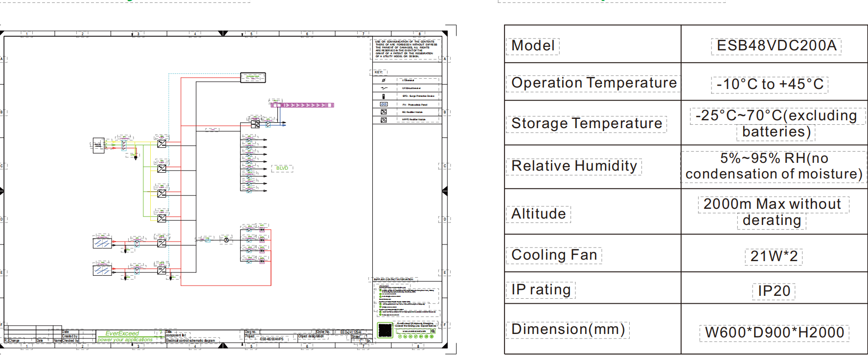Select the upper photovoltaic panel in the schematic
868x355 pixels.
coord(102,242)
